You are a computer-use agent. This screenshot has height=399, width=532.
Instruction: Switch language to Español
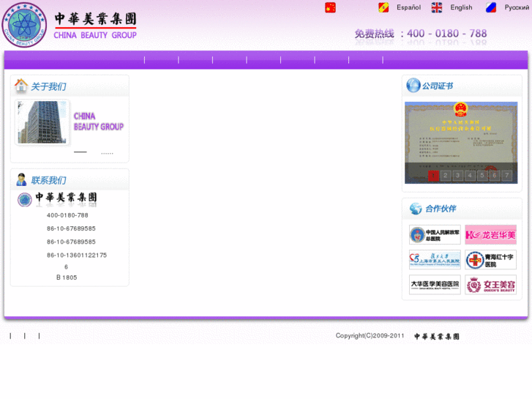pyautogui.click(x=408, y=7)
